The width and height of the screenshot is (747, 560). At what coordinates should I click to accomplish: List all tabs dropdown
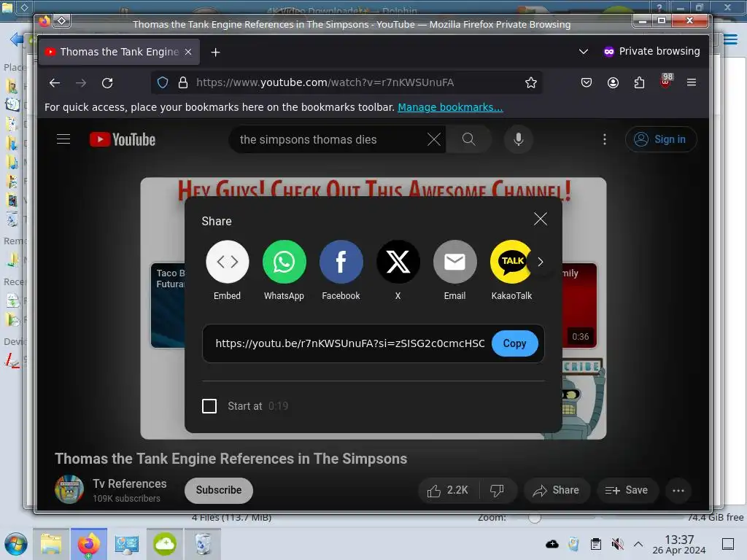click(x=583, y=52)
